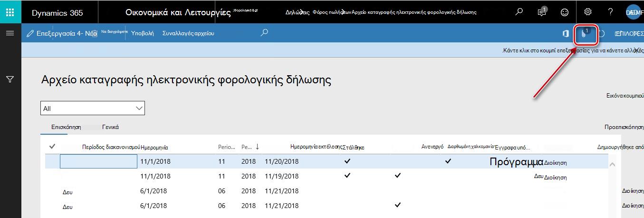This screenshot has width=644, height=218.
Task: Click Υποβολή in the action bar
Action: pos(143,34)
